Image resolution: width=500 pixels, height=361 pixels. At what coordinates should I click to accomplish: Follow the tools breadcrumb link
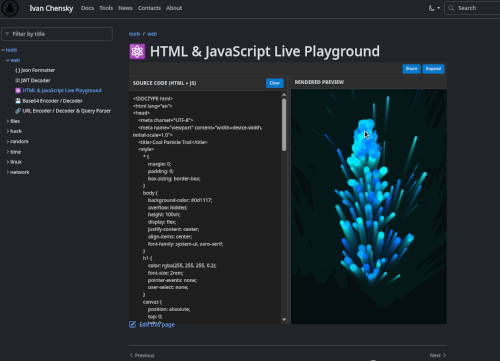[x=134, y=34]
